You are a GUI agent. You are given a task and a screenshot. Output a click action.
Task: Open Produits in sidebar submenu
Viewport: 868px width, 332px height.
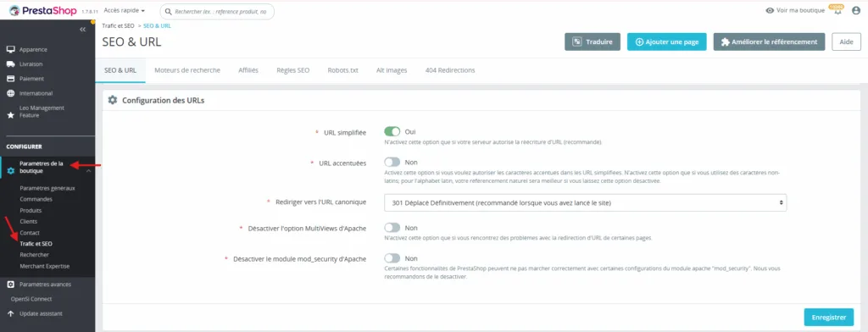point(31,210)
